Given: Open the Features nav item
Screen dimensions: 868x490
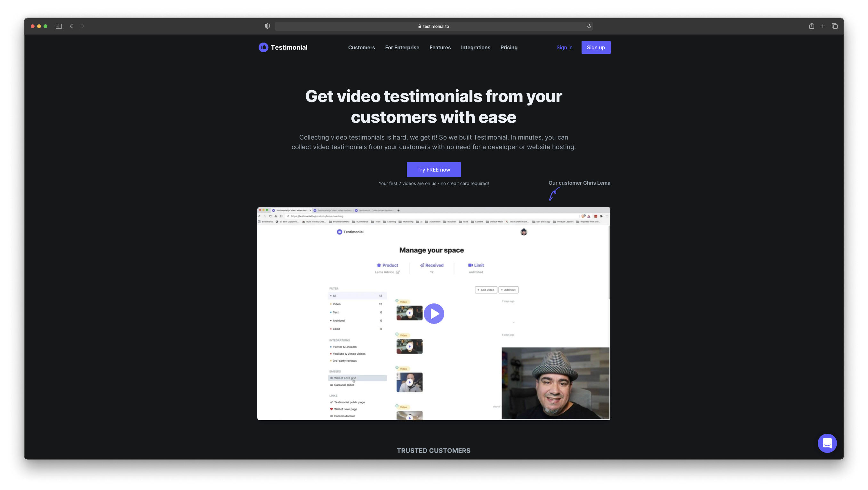Looking at the screenshot, I should click(x=440, y=47).
